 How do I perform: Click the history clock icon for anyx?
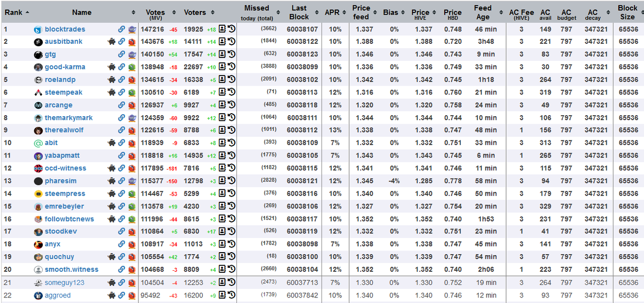click(x=231, y=244)
